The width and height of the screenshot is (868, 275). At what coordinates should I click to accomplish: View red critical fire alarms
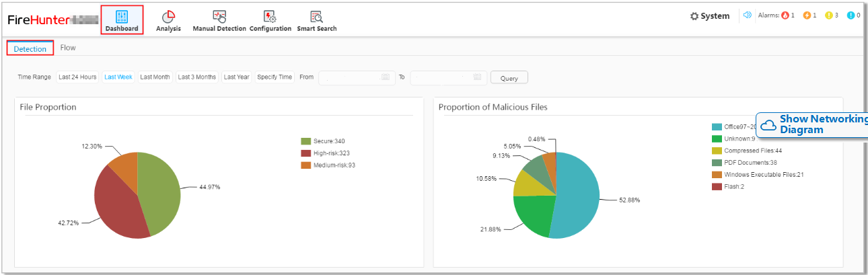pyautogui.click(x=787, y=15)
